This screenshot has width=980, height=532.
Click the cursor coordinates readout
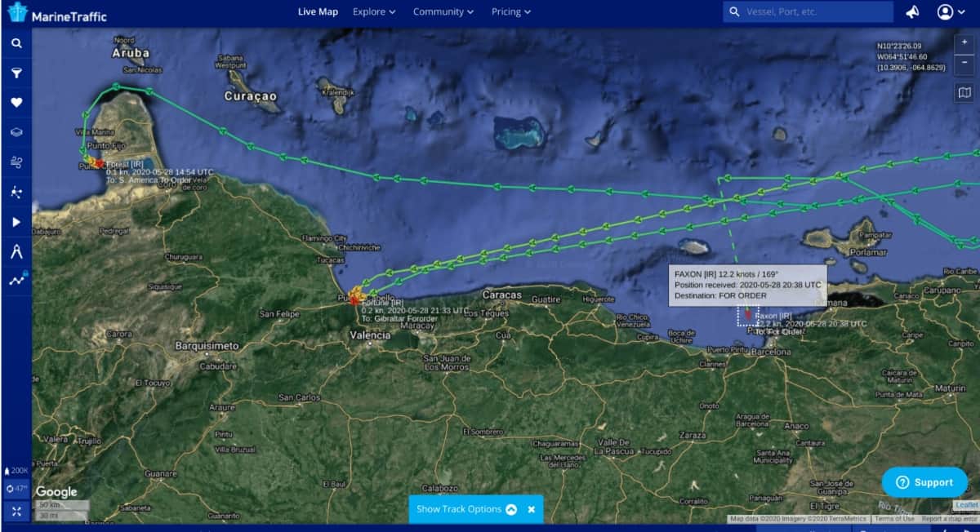pos(911,56)
